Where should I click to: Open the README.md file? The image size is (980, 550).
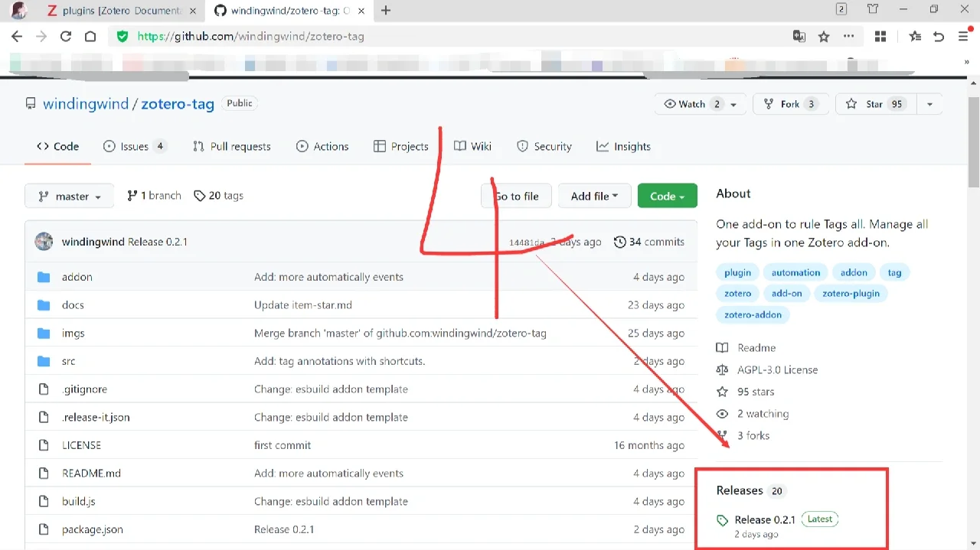91,474
